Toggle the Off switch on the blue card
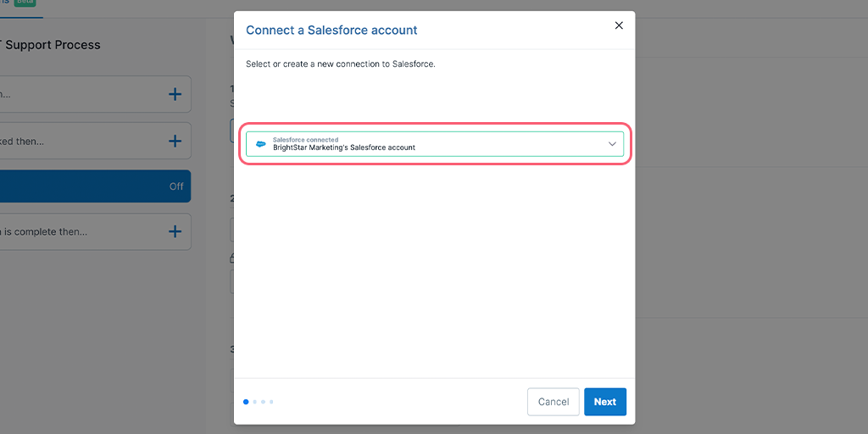The image size is (868, 434). pyautogui.click(x=176, y=186)
